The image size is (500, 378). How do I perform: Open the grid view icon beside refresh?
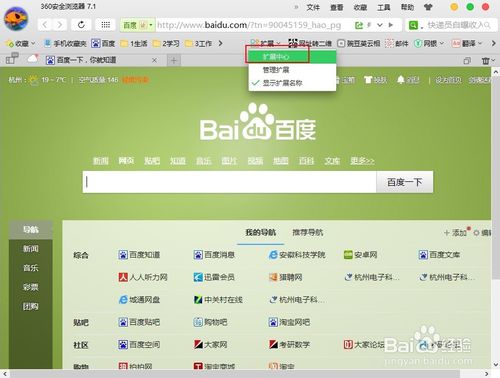coord(106,25)
